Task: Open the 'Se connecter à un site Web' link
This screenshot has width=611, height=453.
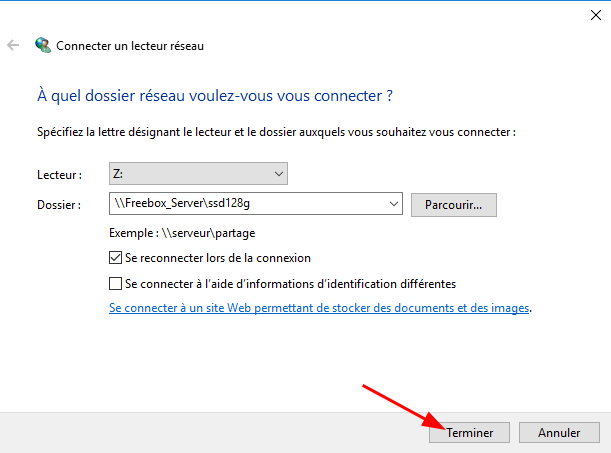Action: [319, 309]
